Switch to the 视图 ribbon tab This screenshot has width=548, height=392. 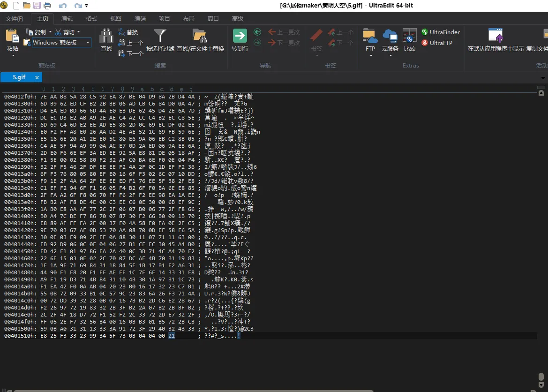pyautogui.click(x=116, y=19)
